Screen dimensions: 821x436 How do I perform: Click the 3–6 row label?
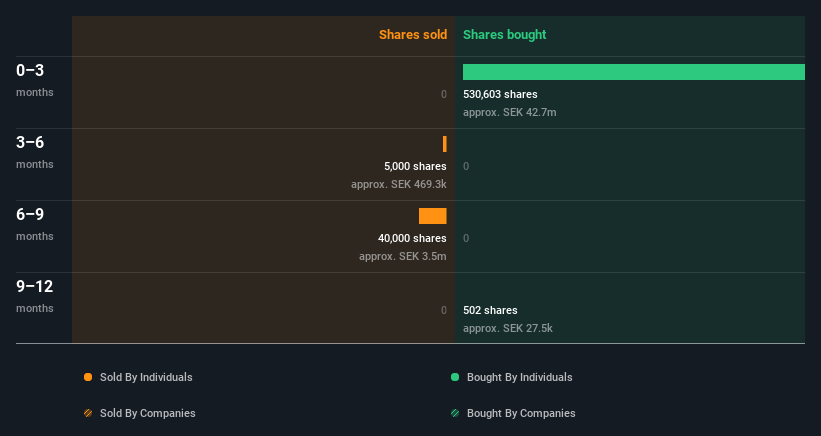click(30, 142)
